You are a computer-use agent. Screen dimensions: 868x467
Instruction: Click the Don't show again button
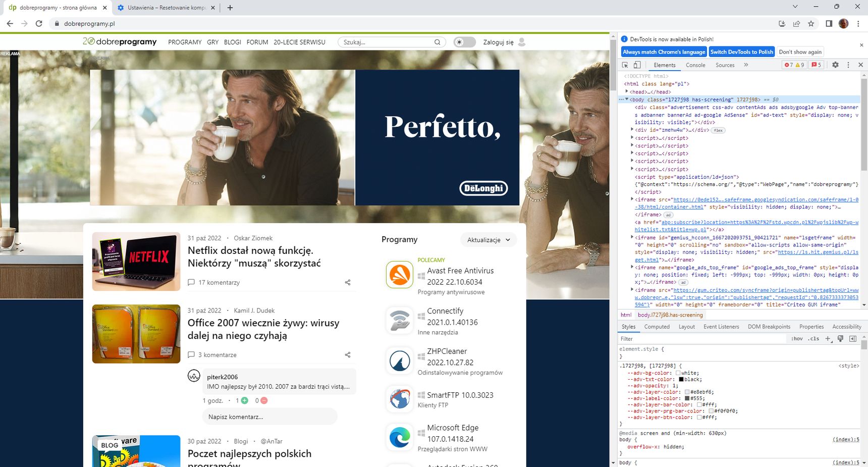[x=800, y=52]
